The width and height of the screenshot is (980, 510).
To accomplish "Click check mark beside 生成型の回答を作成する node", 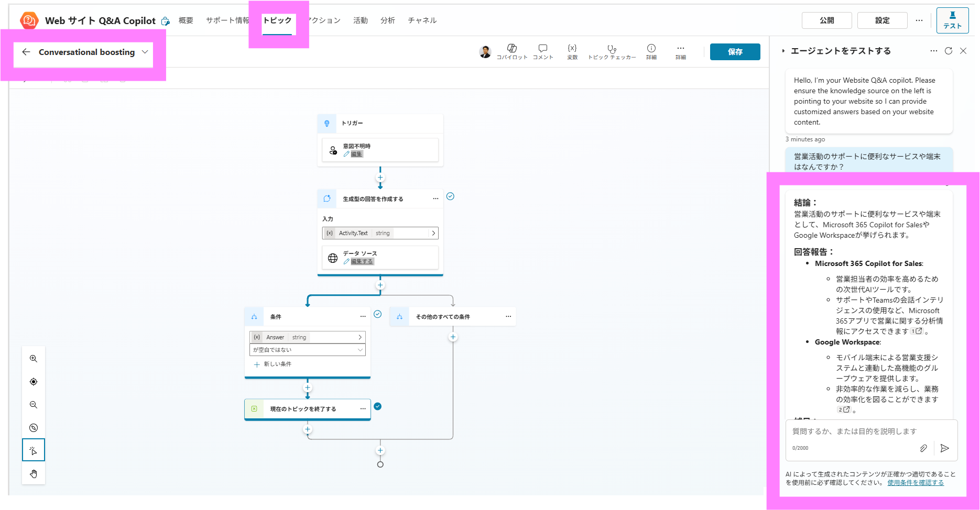I will pyautogui.click(x=450, y=196).
